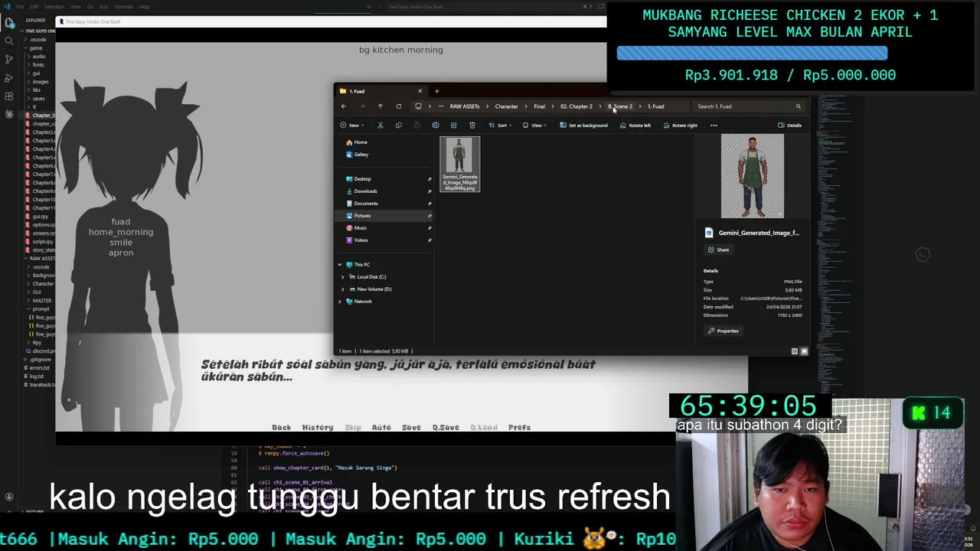Navigate to 'RAW ASSETs' breadcrumb
This screenshot has width=980, height=551.
pos(464,106)
